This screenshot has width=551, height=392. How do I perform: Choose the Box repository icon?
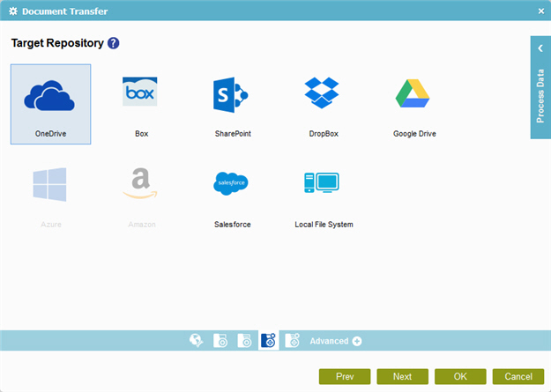point(140,92)
